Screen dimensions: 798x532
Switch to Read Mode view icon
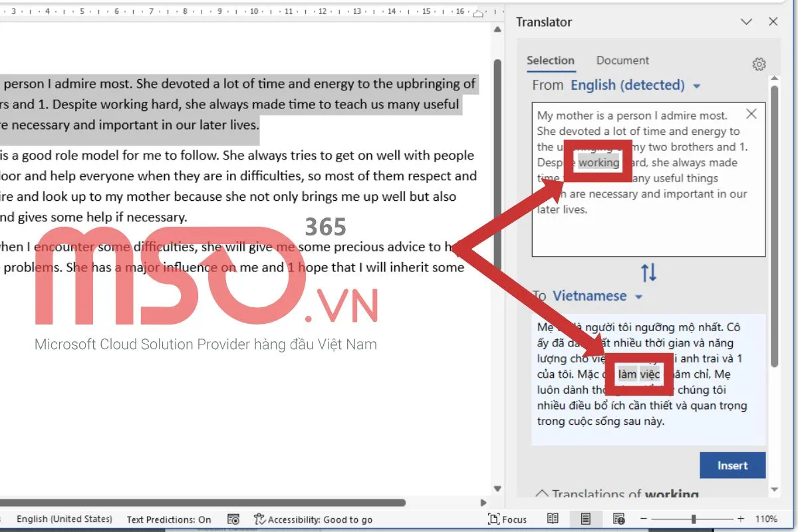click(x=553, y=519)
